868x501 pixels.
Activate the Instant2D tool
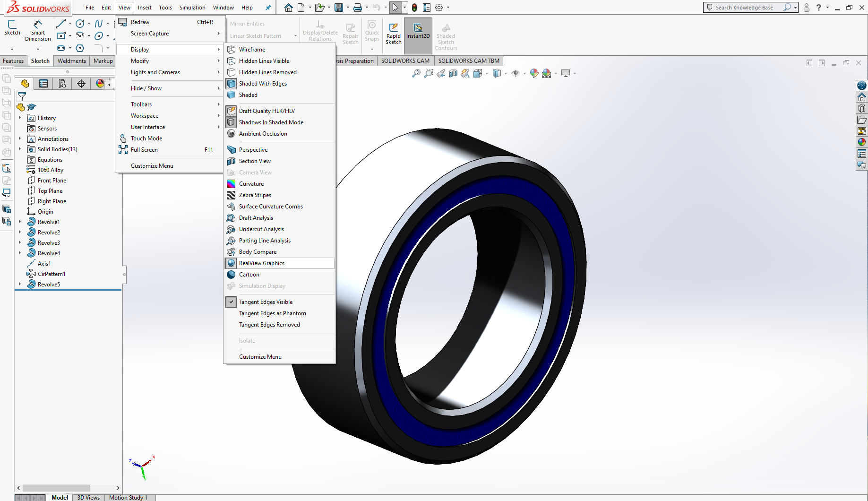(x=418, y=33)
